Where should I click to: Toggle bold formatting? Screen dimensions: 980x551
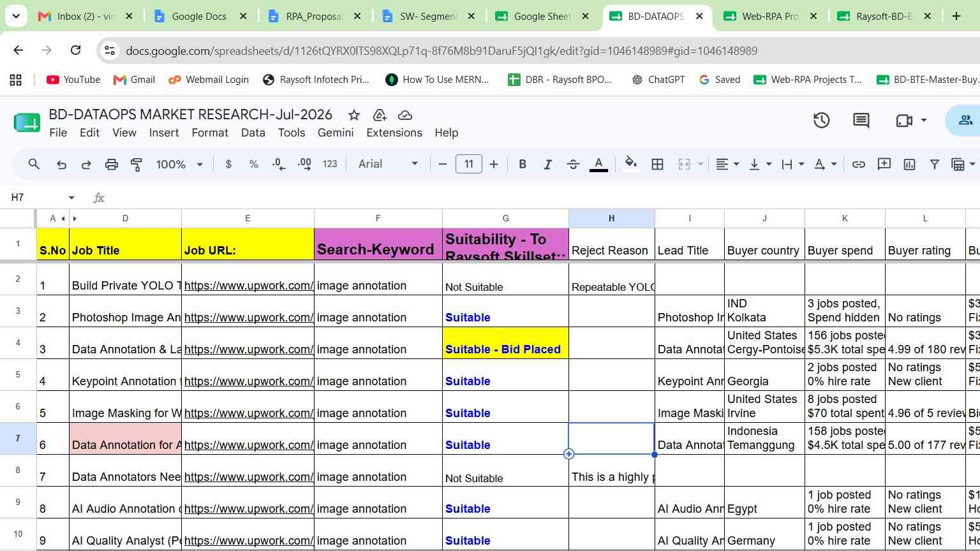[x=522, y=165]
